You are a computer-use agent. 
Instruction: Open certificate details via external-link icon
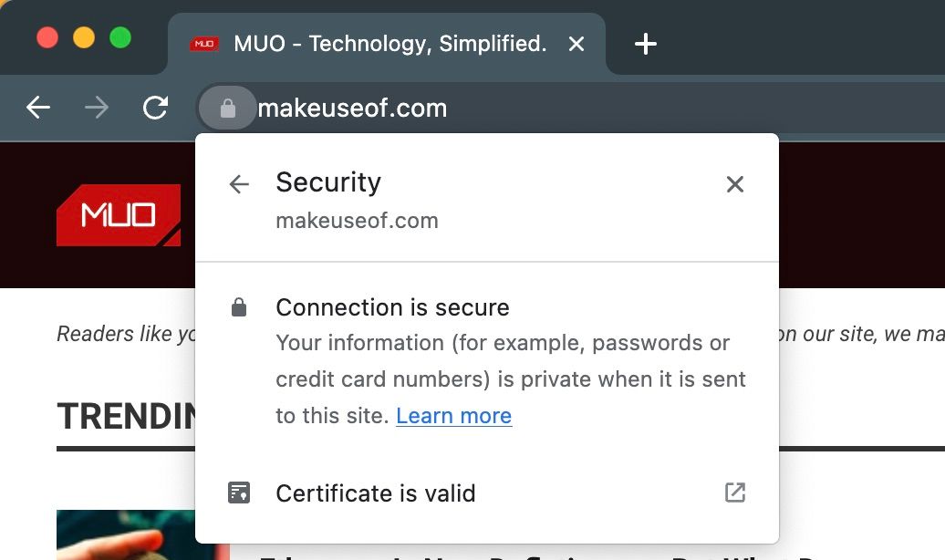(x=734, y=493)
